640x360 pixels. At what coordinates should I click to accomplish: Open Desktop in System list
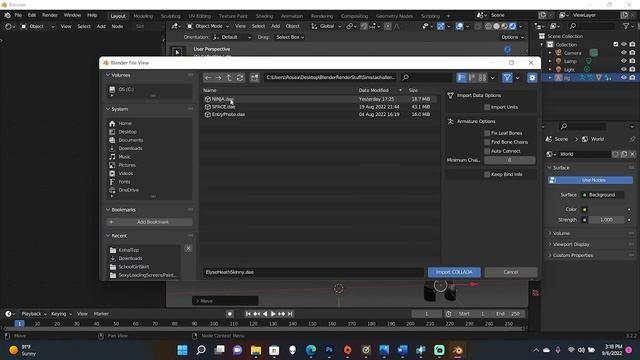tap(128, 132)
